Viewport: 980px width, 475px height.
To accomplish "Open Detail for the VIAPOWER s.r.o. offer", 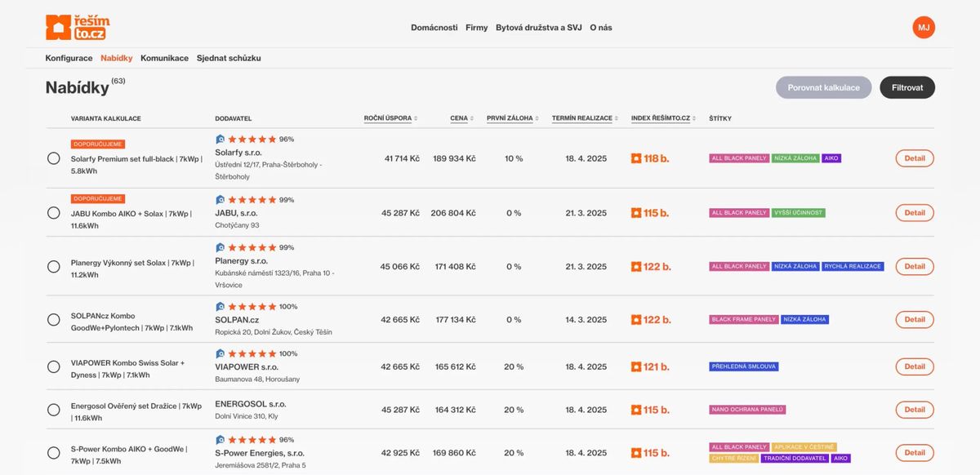I will coord(915,367).
